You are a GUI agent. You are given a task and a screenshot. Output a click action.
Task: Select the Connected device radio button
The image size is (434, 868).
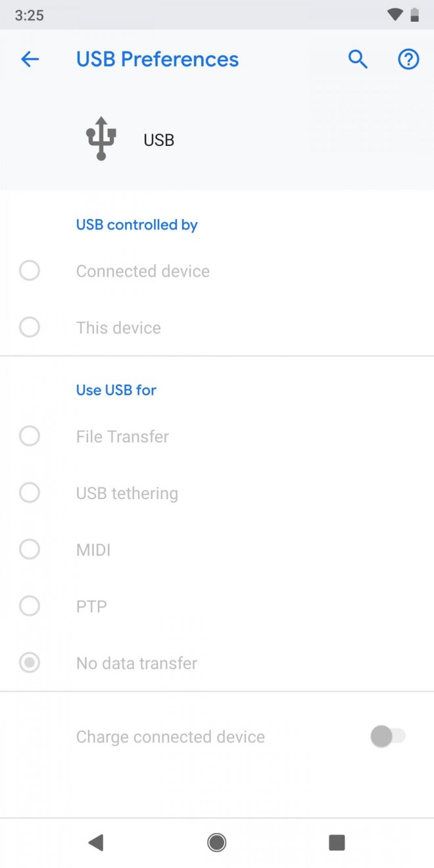30,270
